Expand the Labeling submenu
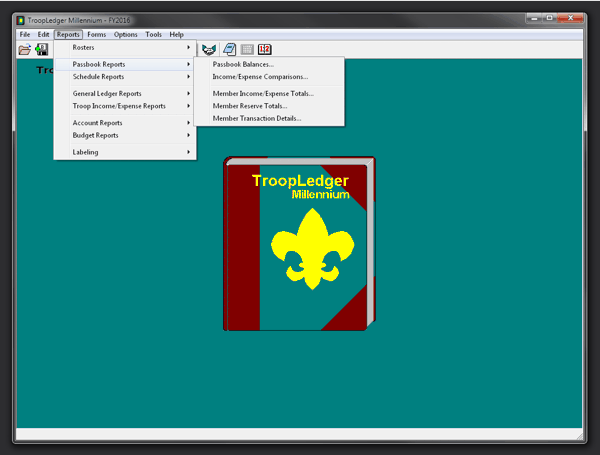 tap(125, 152)
